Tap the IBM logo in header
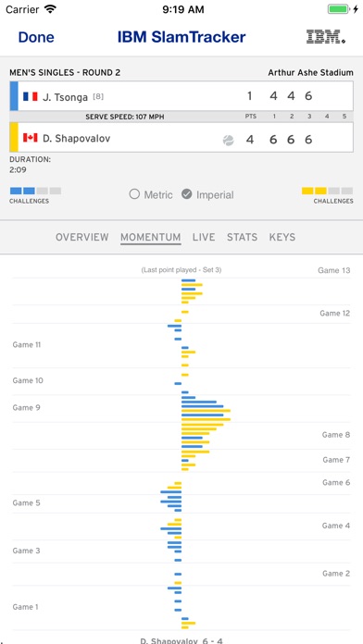The height and width of the screenshot is (644, 363). (x=326, y=37)
